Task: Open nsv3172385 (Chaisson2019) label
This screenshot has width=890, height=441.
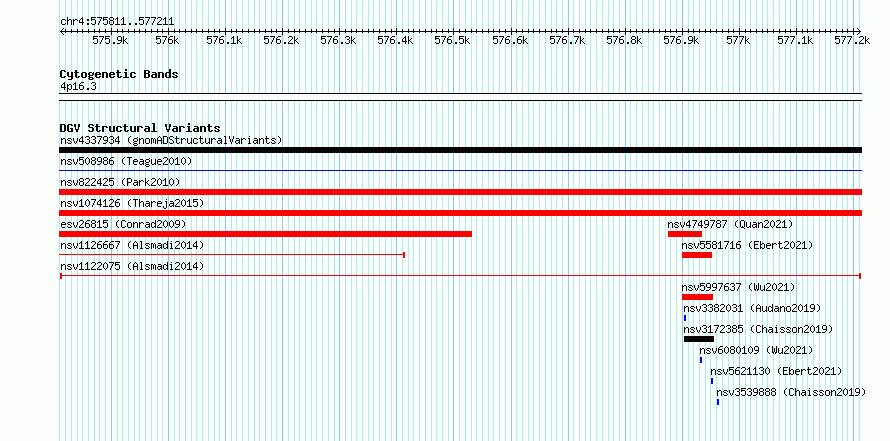Action: (x=758, y=330)
